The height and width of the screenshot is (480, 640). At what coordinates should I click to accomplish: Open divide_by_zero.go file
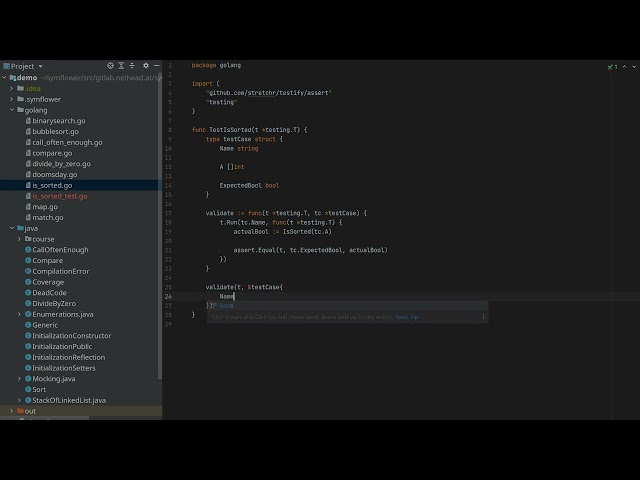tap(62, 164)
